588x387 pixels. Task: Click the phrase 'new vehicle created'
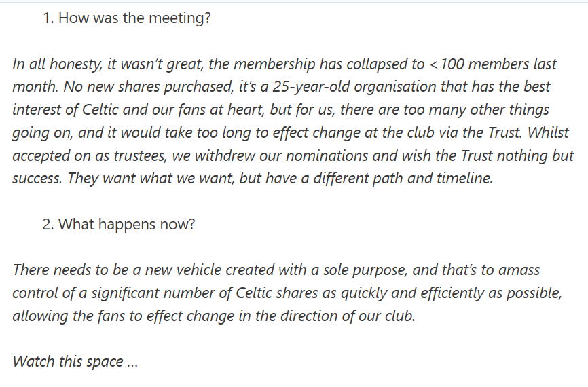click(x=183, y=270)
